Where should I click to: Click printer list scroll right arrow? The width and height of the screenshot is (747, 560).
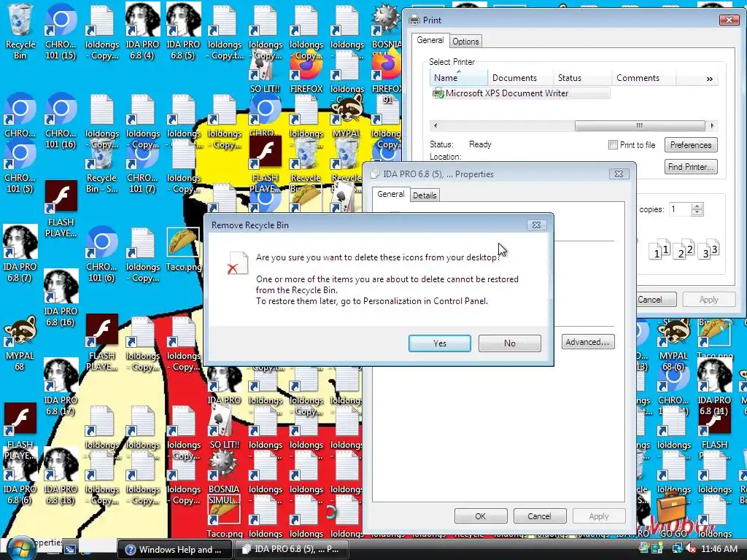coord(712,125)
